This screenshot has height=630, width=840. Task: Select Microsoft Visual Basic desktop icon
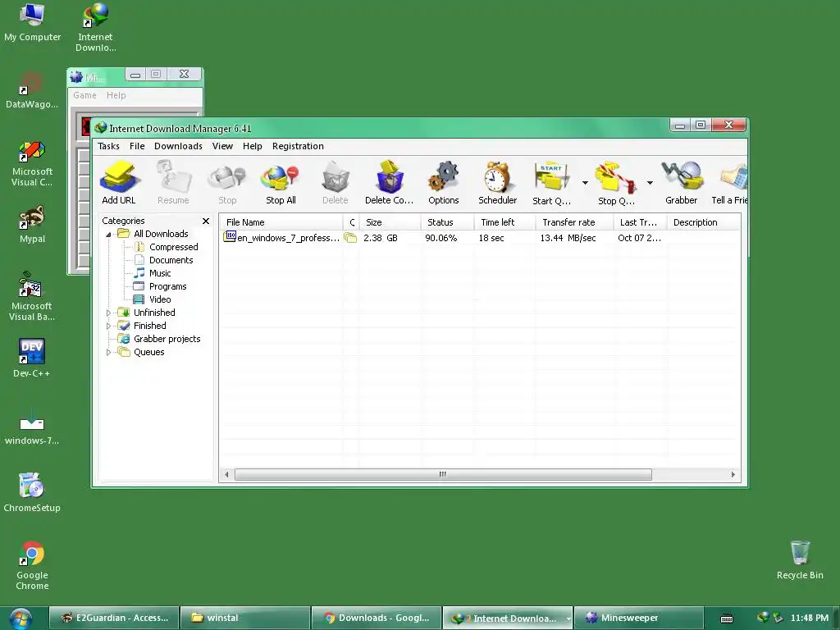(x=32, y=296)
